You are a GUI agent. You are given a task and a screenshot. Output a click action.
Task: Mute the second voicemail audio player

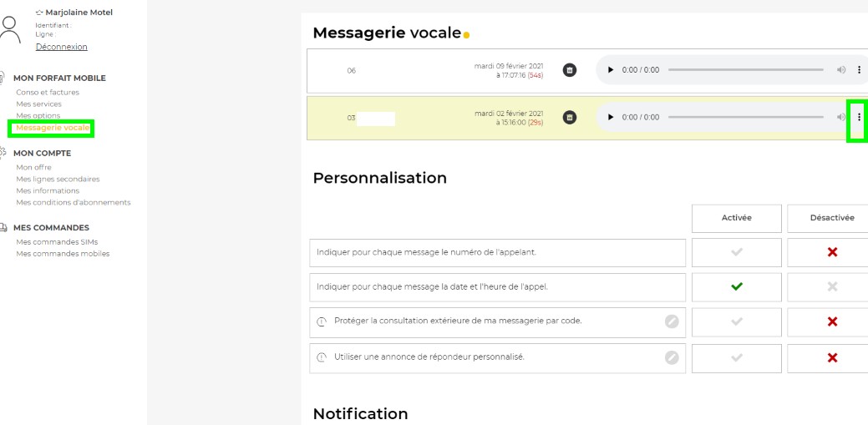click(x=841, y=118)
